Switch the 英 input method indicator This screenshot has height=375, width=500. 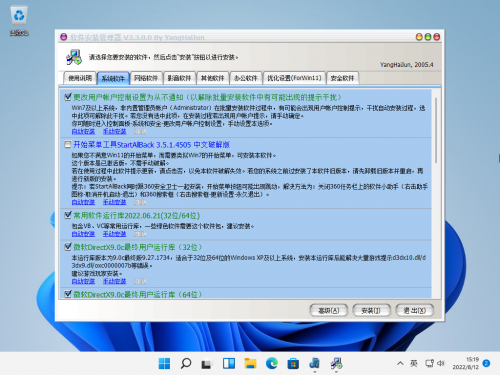click(x=414, y=363)
